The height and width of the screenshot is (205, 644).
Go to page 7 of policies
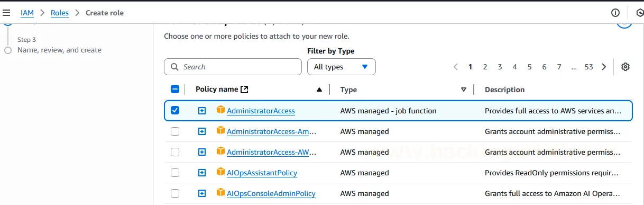coord(559,67)
